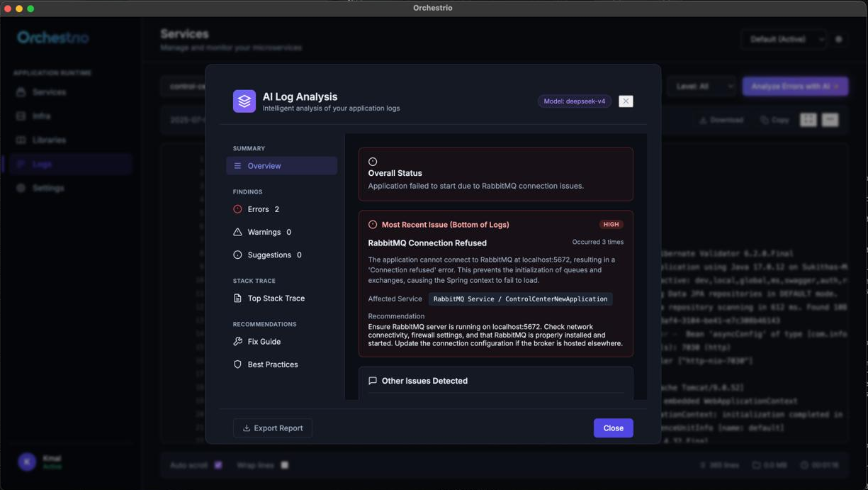Click the Other Issues Detected chat icon

[x=373, y=381]
